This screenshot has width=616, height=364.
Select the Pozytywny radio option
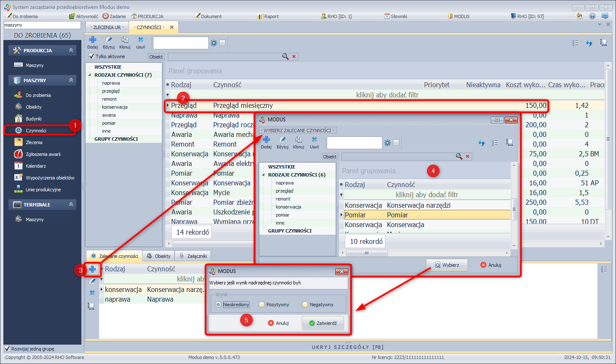[262, 305]
